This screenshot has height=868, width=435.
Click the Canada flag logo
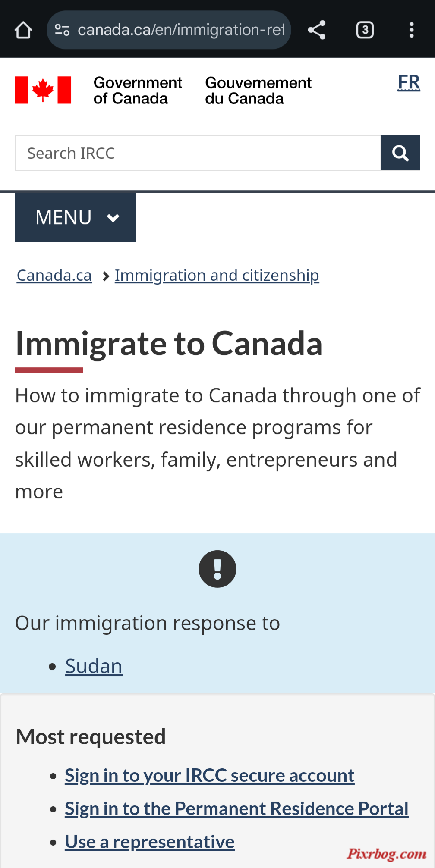(x=43, y=90)
